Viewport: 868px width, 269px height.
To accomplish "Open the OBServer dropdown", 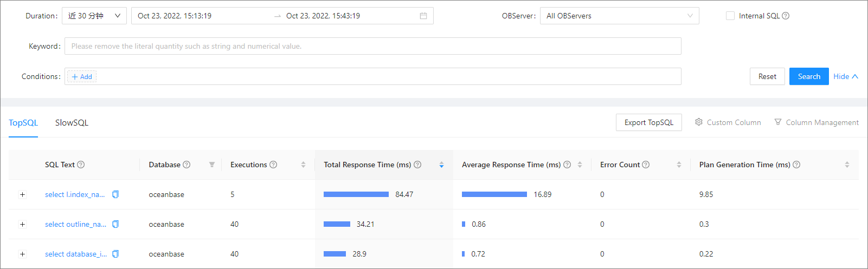I will 619,16.
